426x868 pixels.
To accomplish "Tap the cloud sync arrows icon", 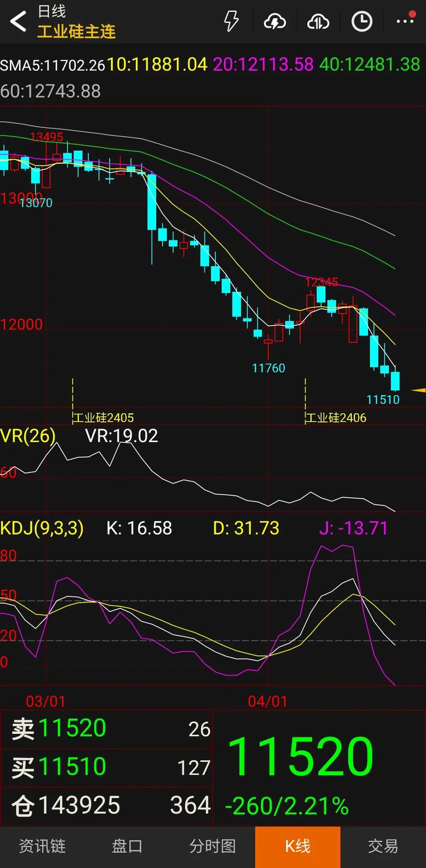I will coord(318,21).
